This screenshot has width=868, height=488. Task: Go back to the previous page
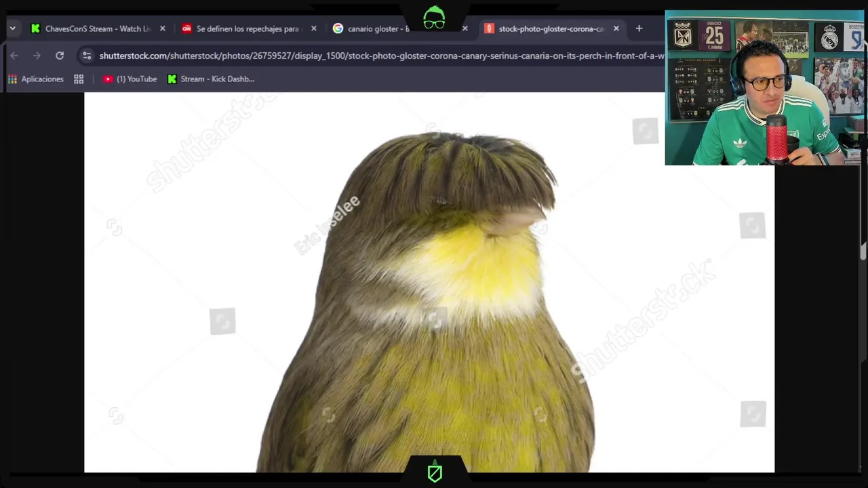tap(14, 56)
